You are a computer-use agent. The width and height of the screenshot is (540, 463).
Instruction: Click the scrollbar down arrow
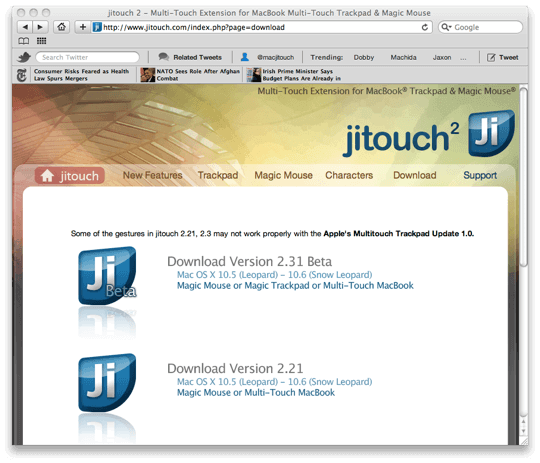(524, 431)
